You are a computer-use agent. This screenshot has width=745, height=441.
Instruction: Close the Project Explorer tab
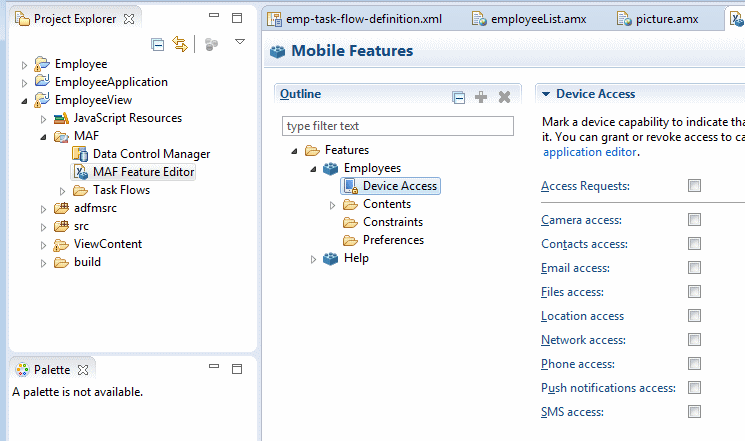click(x=129, y=19)
